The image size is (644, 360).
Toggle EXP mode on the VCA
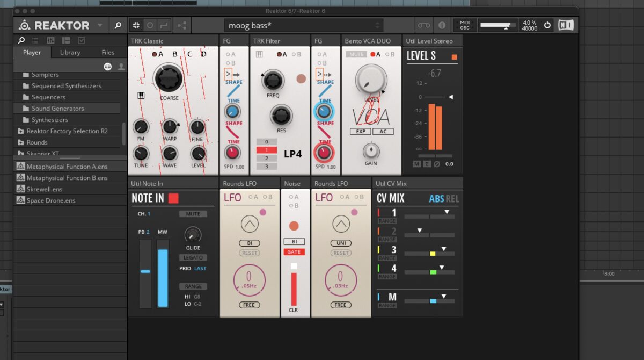coord(360,131)
